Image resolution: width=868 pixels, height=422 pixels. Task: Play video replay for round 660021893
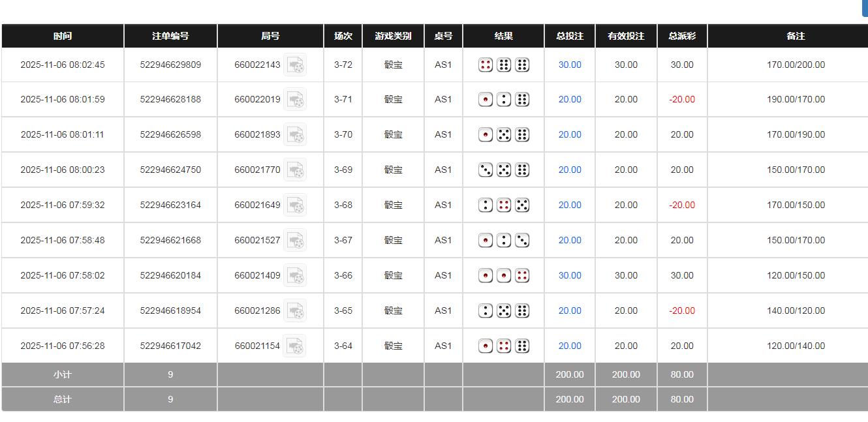(x=295, y=135)
